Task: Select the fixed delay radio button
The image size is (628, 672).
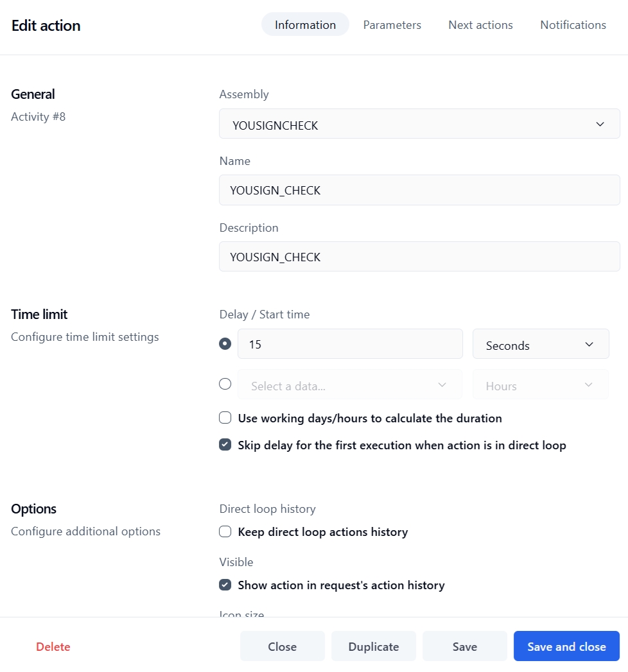Action: point(225,344)
